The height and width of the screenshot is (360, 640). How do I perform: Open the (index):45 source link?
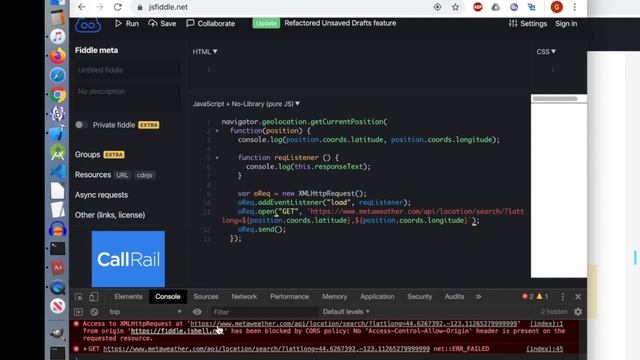tap(544, 349)
